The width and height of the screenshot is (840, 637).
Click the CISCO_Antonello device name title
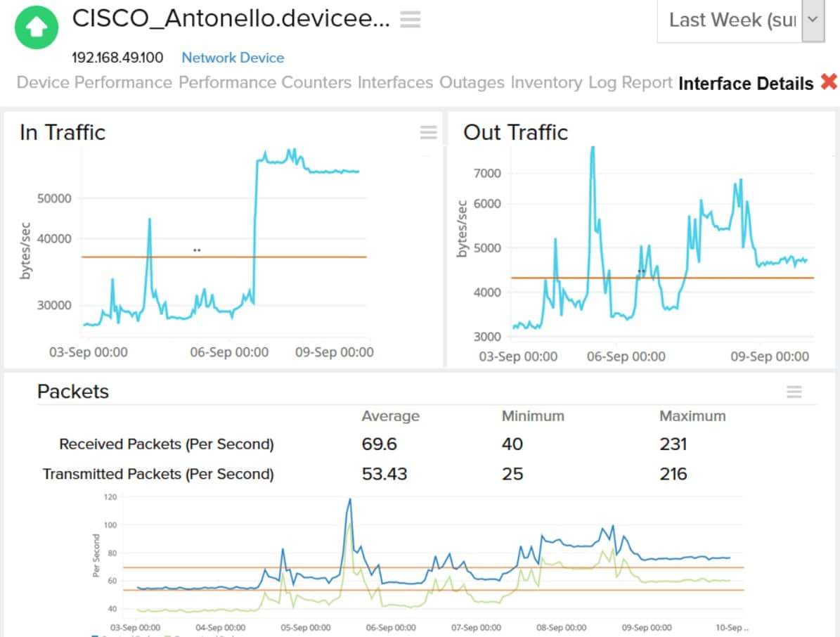pyautogui.click(x=231, y=18)
